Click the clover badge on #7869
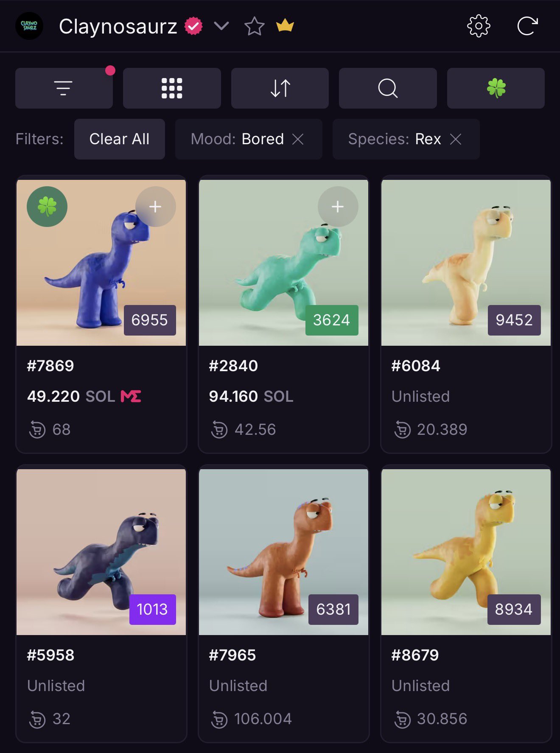Viewport: 560px width, 753px height. [47, 207]
